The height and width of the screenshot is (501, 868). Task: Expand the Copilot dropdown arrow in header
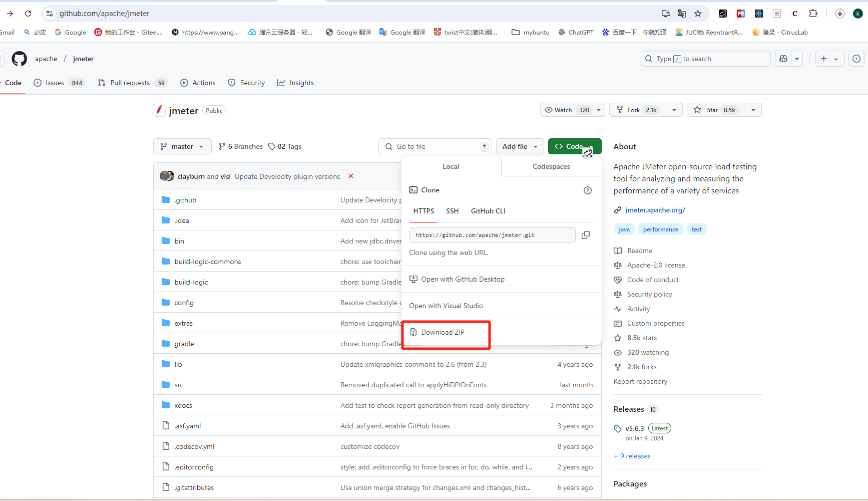click(x=797, y=59)
